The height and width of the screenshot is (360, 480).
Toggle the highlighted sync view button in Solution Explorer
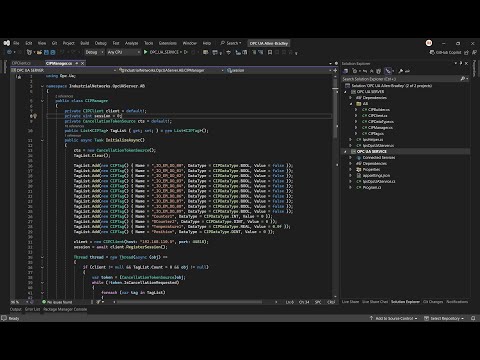coord(388,71)
